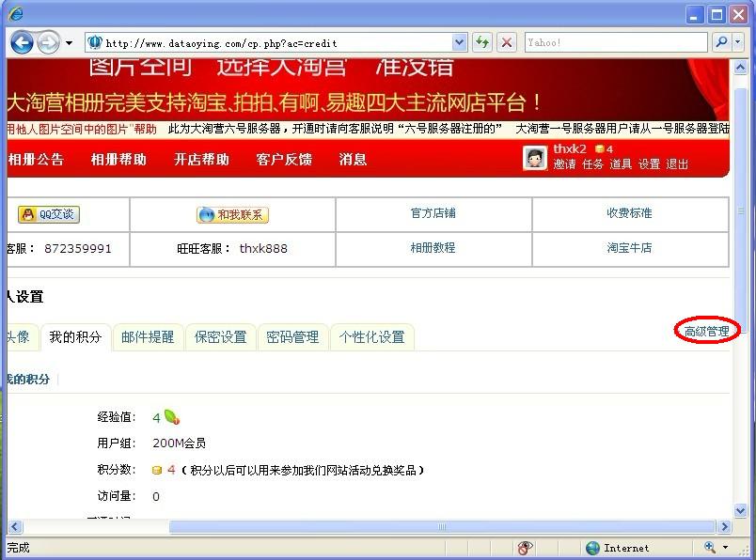
Task: Click the QQ交谈 chat button
Action: pyautogui.click(x=49, y=214)
